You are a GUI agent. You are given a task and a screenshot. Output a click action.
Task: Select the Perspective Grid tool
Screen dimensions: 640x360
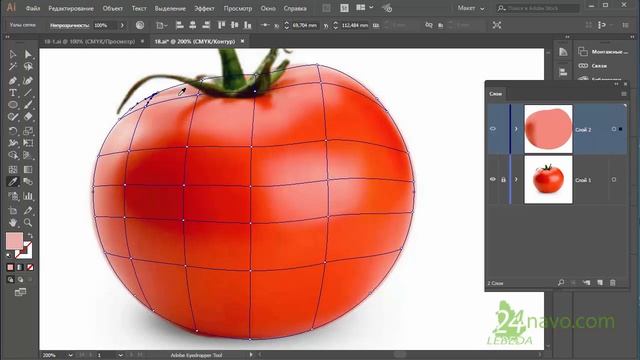pyautogui.click(x=28, y=155)
